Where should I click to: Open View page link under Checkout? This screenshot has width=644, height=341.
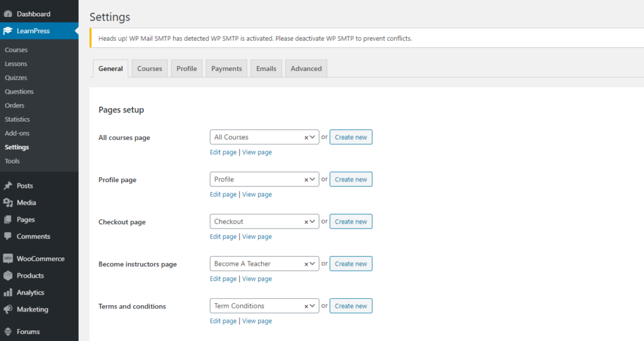(x=257, y=237)
